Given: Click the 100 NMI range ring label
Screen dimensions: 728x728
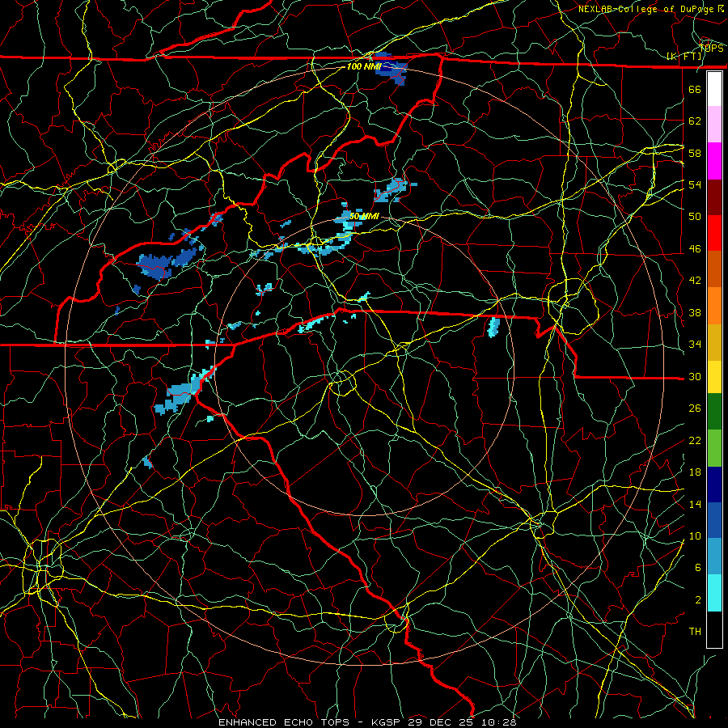Looking at the screenshot, I should click(x=364, y=66).
